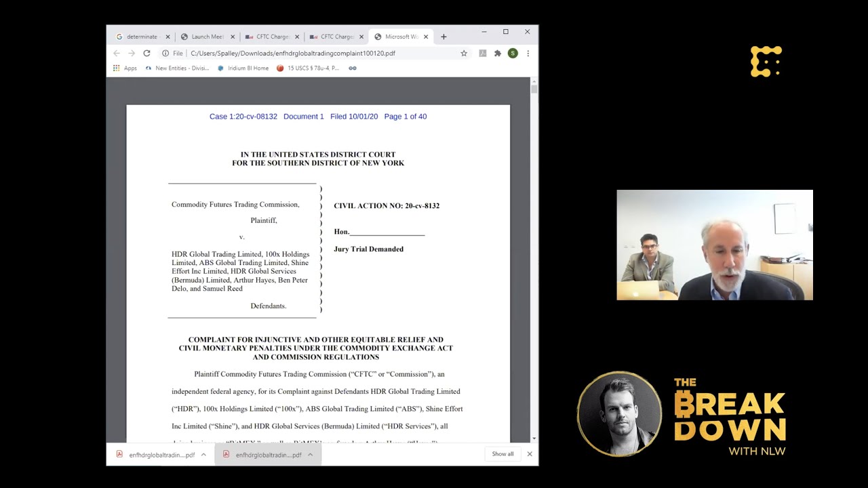Open the Extensions puzzle menu

click(x=498, y=53)
